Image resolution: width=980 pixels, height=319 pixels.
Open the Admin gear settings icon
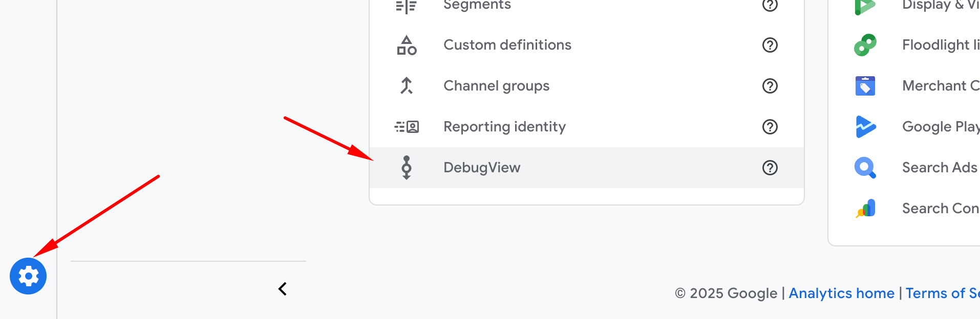(28, 276)
